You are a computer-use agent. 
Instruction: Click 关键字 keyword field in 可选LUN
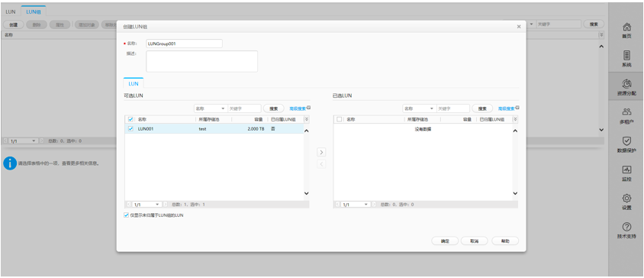coord(244,108)
